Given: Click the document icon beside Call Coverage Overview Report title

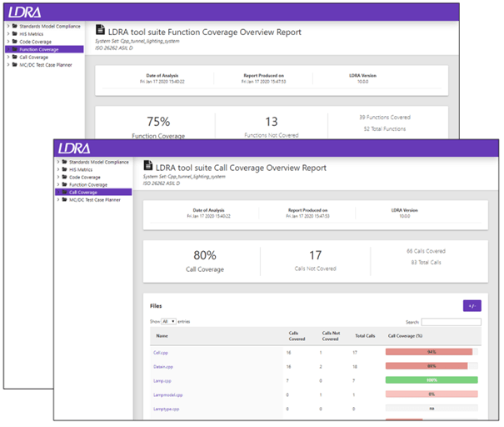Looking at the screenshot, I should point(149,167).
